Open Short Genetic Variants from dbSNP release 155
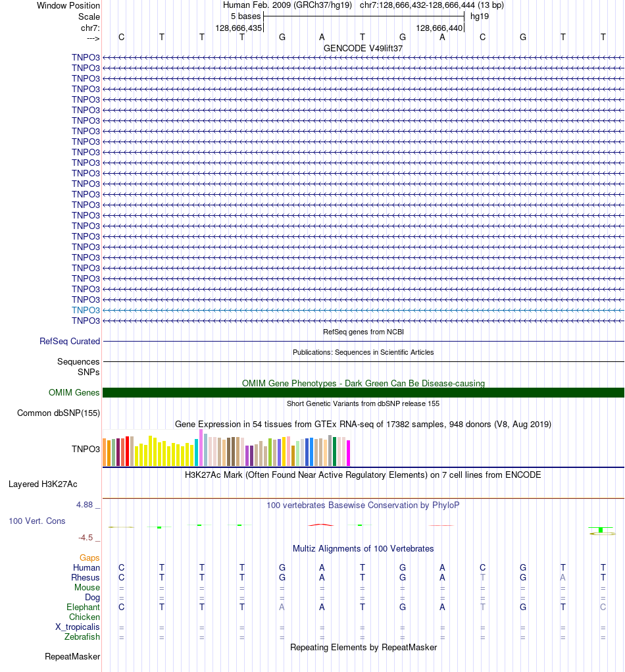This screenshot has width=625, height=672. pyautogui.click(x=363, y=403)
